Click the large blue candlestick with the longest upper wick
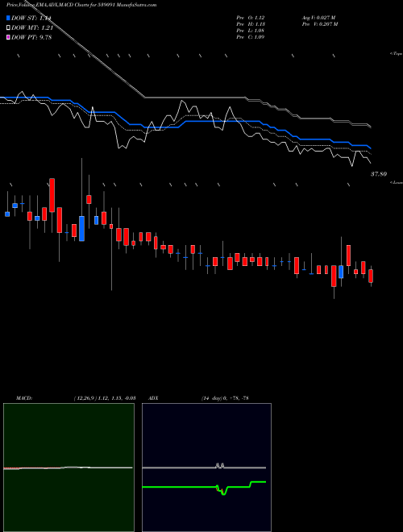The height and width of the screenshot is (532, 403). [81, 228]
